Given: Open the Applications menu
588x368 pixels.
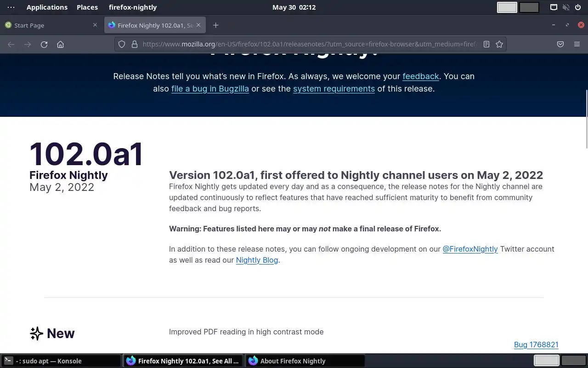Looking at the screenshot, I should tap(47, 7).
